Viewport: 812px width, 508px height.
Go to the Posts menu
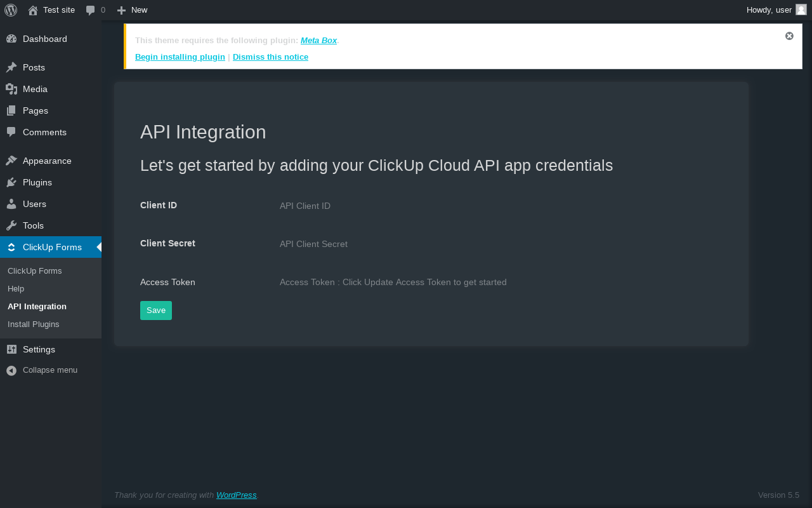click(x=51, y=67)
